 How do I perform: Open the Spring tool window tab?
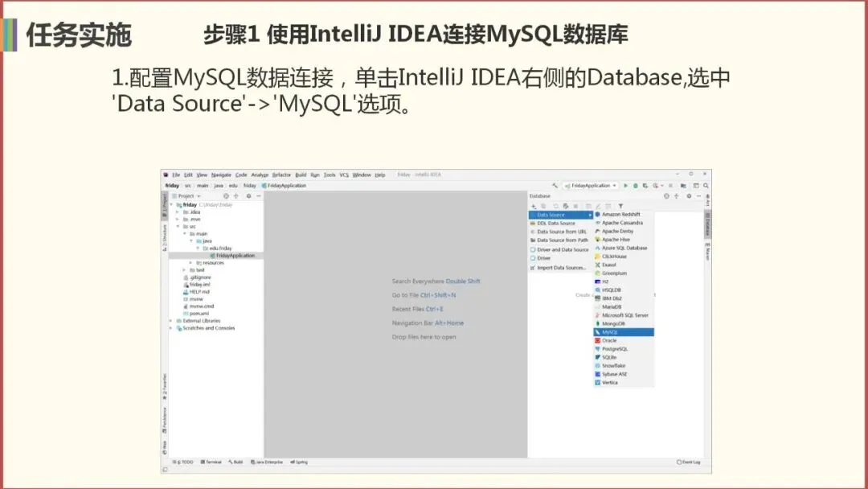(299, 462)
